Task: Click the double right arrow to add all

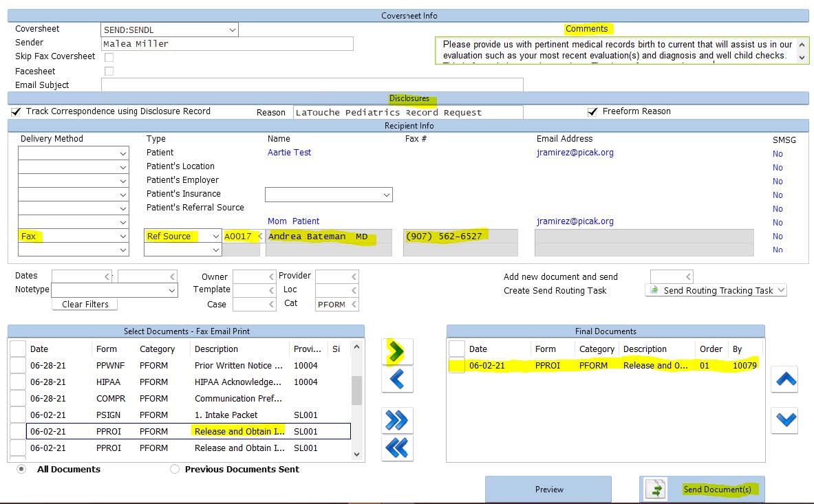Action: tap(397, 420)
